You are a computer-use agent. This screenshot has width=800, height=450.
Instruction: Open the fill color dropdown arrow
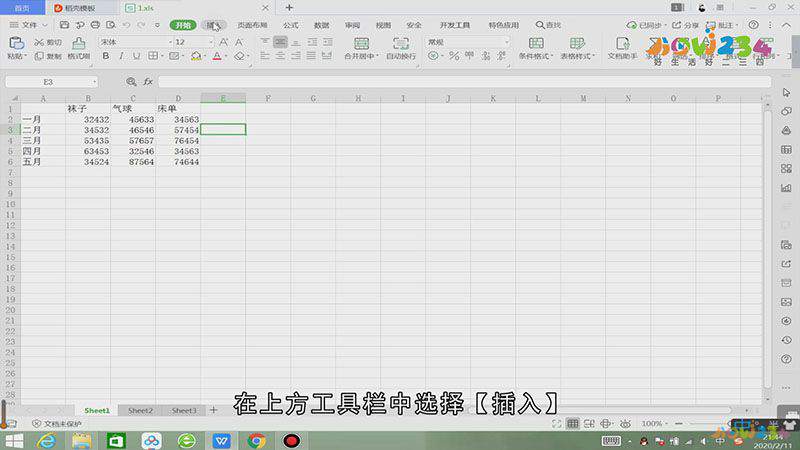click(x=205, y=56)
